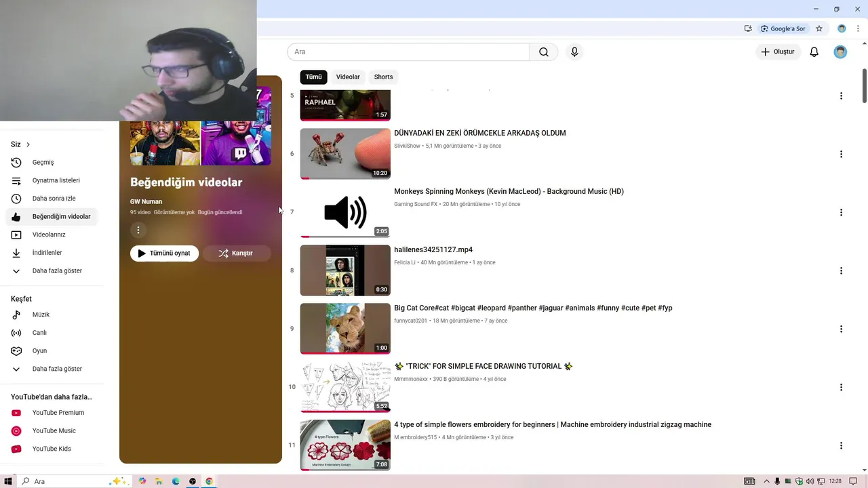
Task: Open options for SIMPLE FACE DRAWING video
Action: tap(841, 387)
